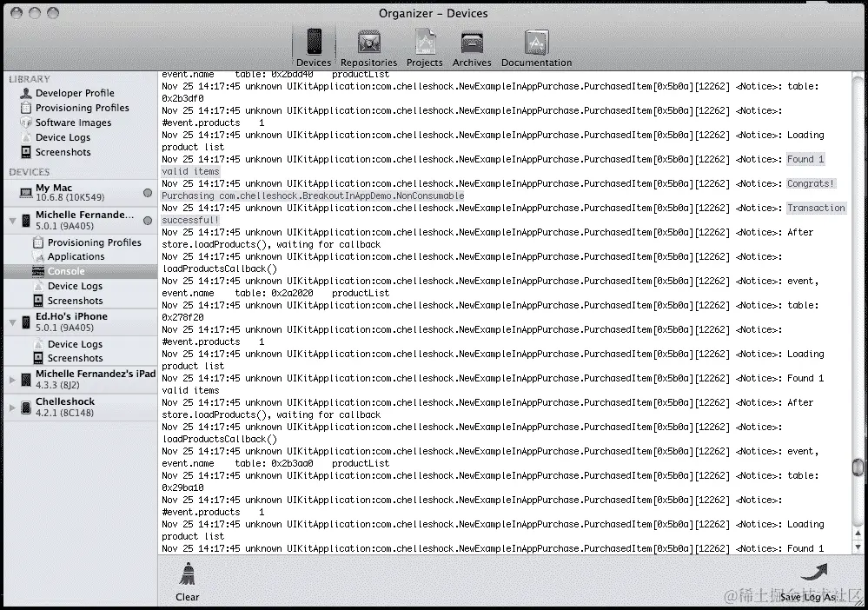This screenshot has width=868, height=610.
Task: Click the scrollbar up arrow
Action: coord(858,533)
